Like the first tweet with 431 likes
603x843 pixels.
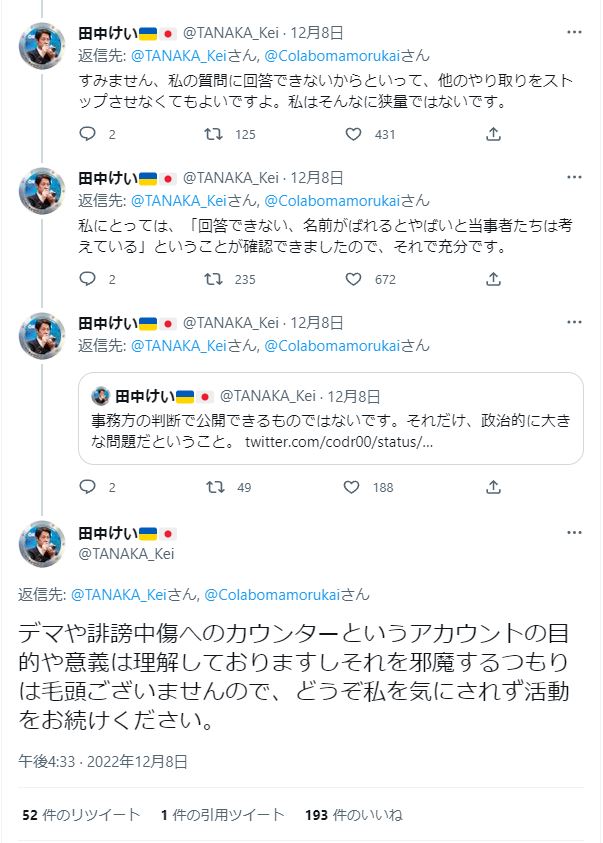tap(351, 134)
